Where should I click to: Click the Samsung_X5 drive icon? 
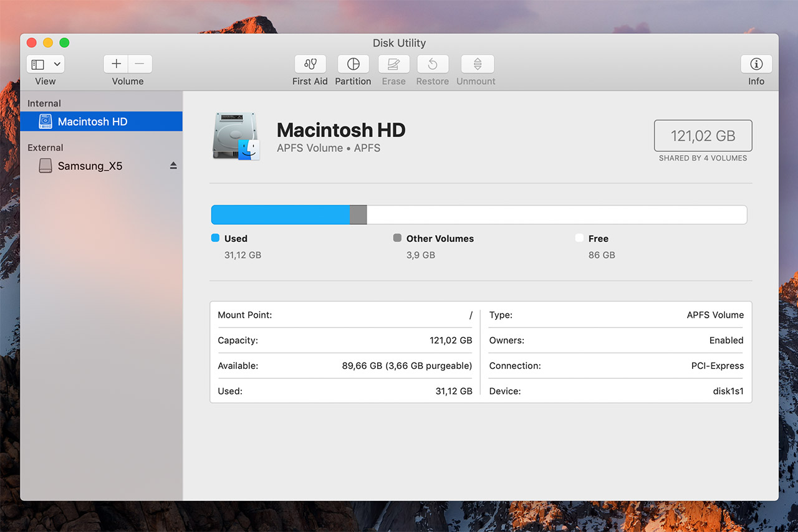[x=46, y=166]
